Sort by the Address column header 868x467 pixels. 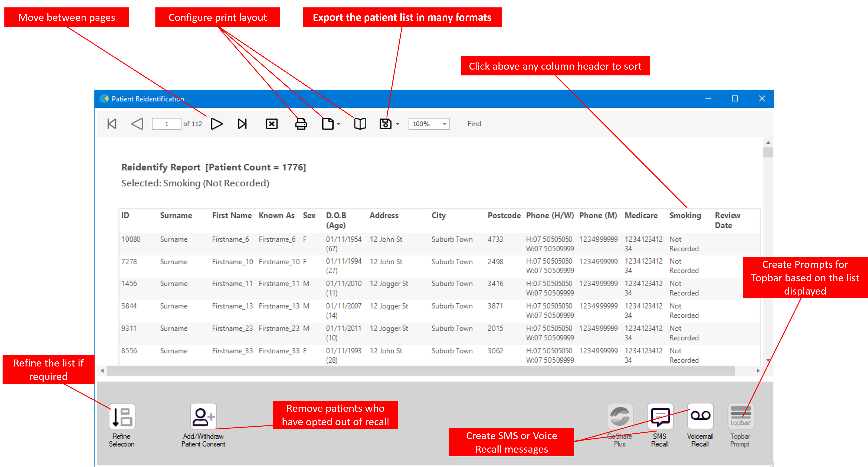point(384,215)
